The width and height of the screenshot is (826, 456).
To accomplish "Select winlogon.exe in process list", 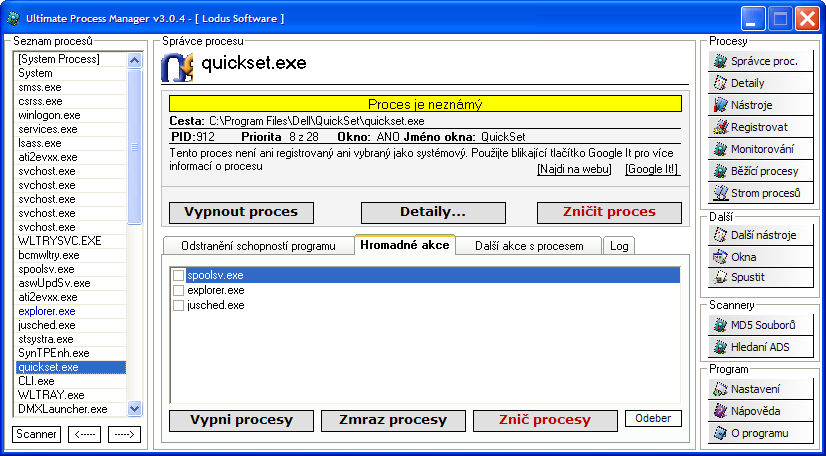I will (71, 115).
